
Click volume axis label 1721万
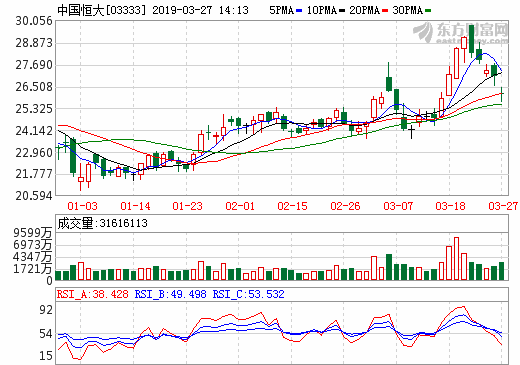33,269
